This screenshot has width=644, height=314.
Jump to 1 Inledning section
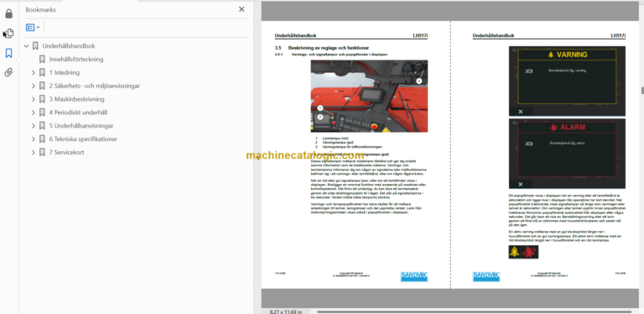65,73
